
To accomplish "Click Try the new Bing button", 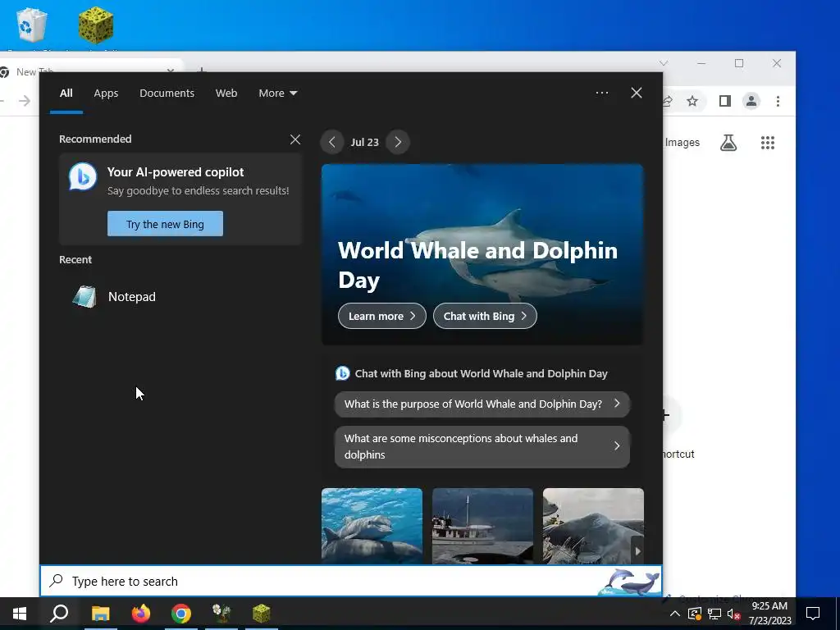I will pos(165,224).
